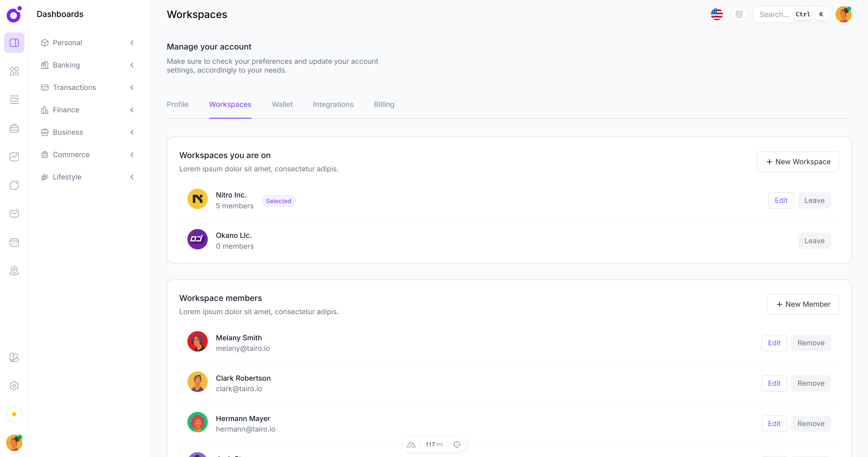Open the dashboards grid icon in sidebar
868x457 pixels.
pos(14,71)
